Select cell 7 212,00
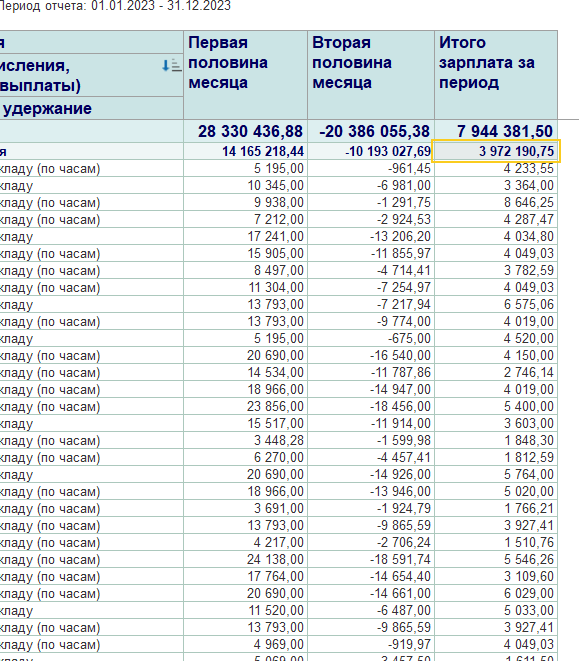Viewport: 579px width, 661px height. coord(245,219)
